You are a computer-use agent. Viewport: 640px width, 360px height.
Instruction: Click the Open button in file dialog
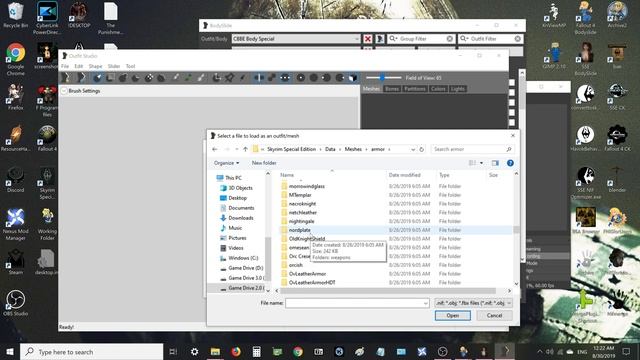[453, 316]
